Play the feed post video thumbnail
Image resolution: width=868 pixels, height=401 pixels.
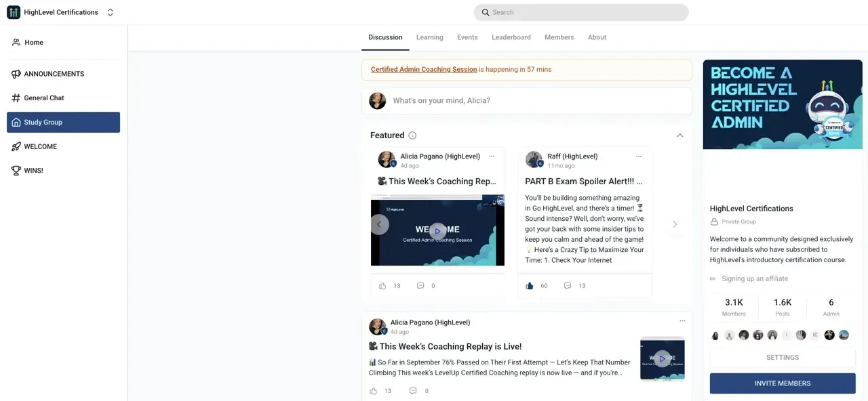(x=663, y=359)
